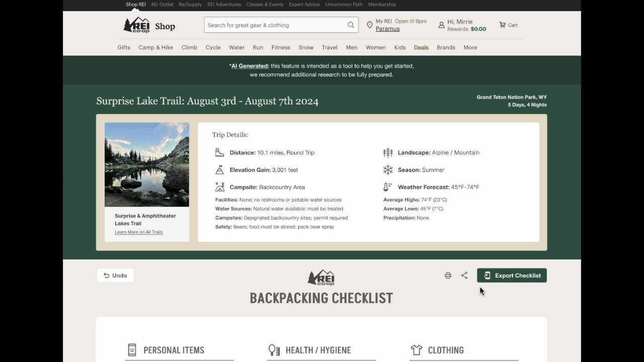
Task: Click the Clothing t-shirt section icon
Action: pyautogui.click(x=416, y=350)
